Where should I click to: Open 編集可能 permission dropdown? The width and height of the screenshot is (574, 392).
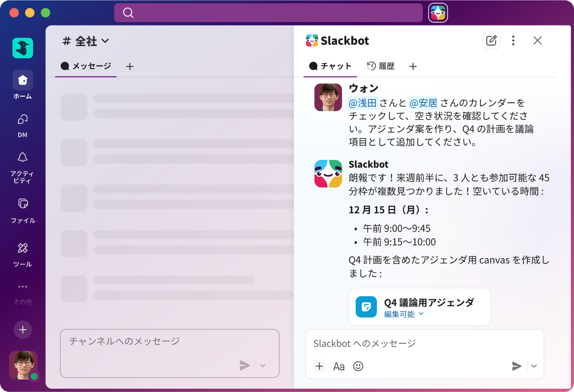[x=404, y=314]
